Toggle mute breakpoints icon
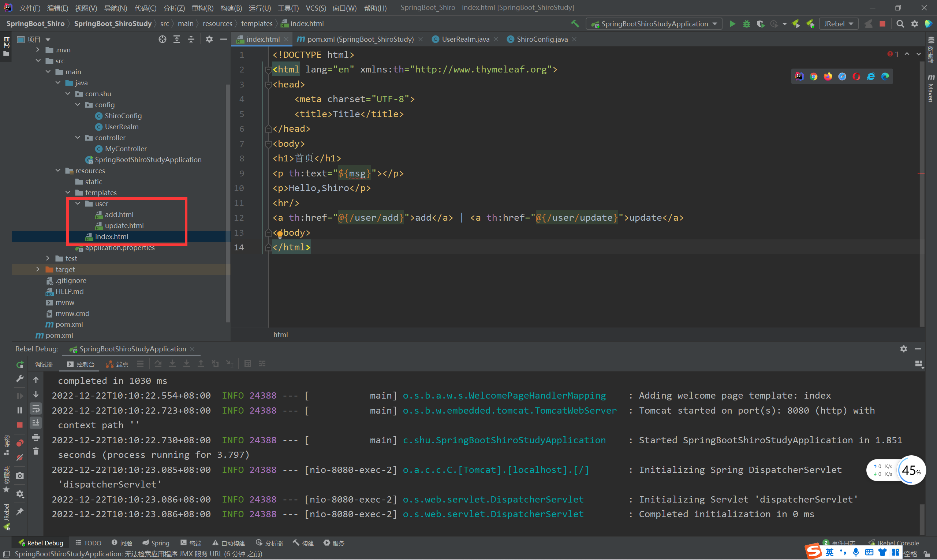Image resolution: width=937 pixels, height=560 pixels. pyautogui.click(x=20, y=458)
